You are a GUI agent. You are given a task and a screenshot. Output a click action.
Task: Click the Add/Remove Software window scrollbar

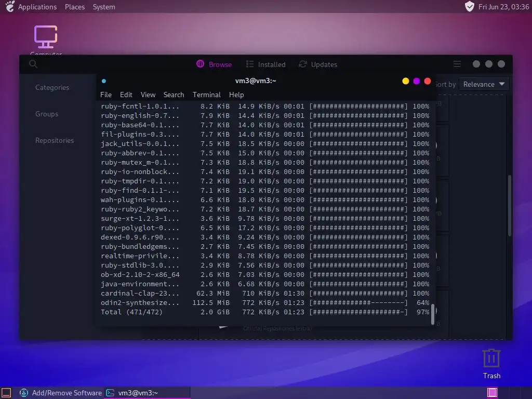click(x=510, y=205)
